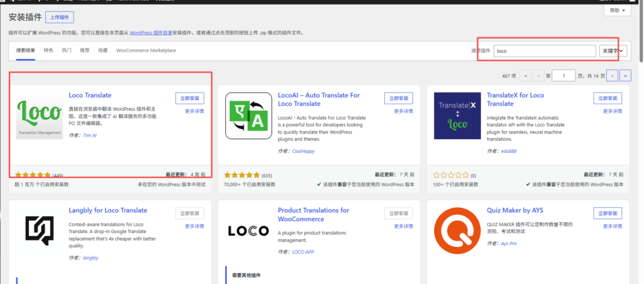Screen dimensions: 644x284
Task: Click the TranslateX empty star rating
Action: coord(451,175)
